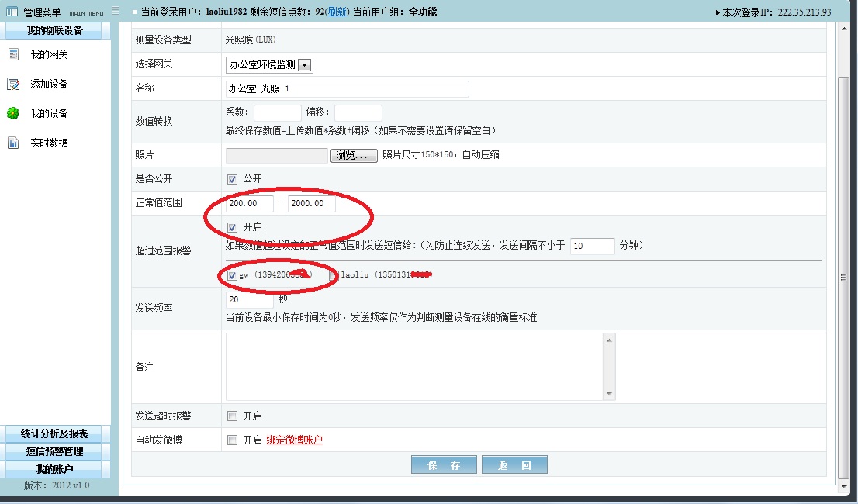This screenshot has width=858, height=504.
Task: Expand the 统计分析及报表 sidebar section
Action: point(56,434)
